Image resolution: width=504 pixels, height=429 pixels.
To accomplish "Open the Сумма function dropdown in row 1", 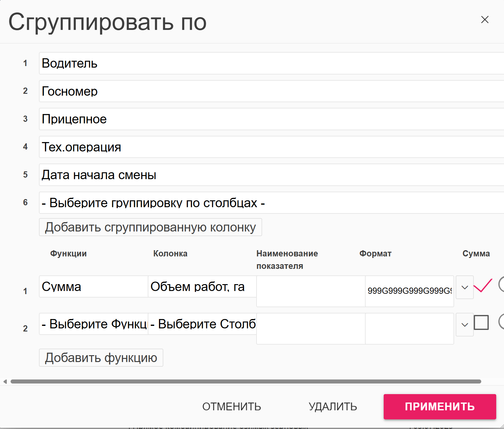I will (93, 287).
